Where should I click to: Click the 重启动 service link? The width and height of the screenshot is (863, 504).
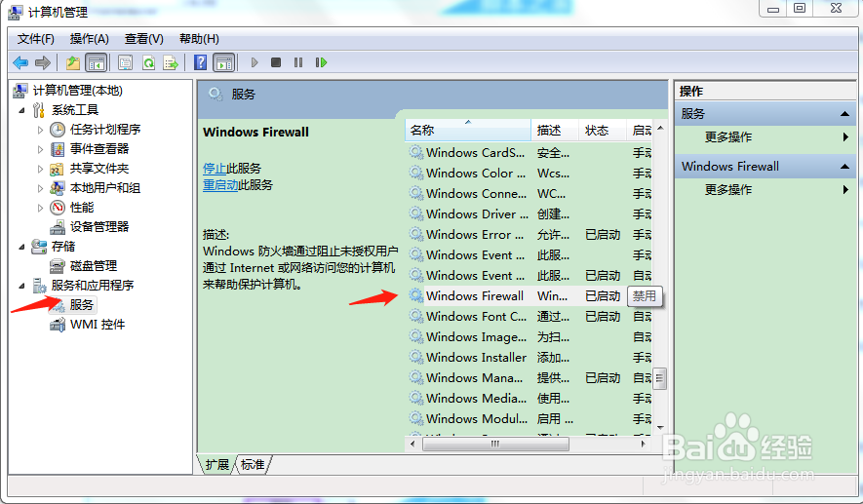coord(220,185)
